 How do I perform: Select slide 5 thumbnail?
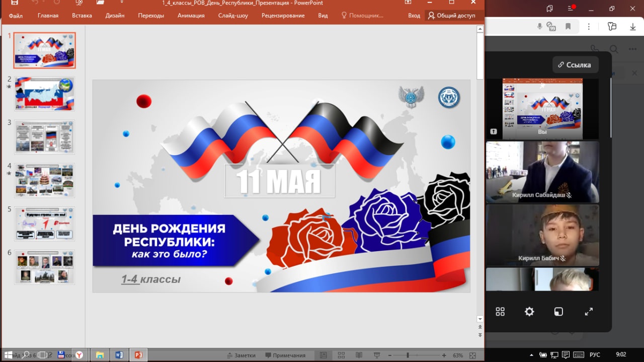click(44, 224)
